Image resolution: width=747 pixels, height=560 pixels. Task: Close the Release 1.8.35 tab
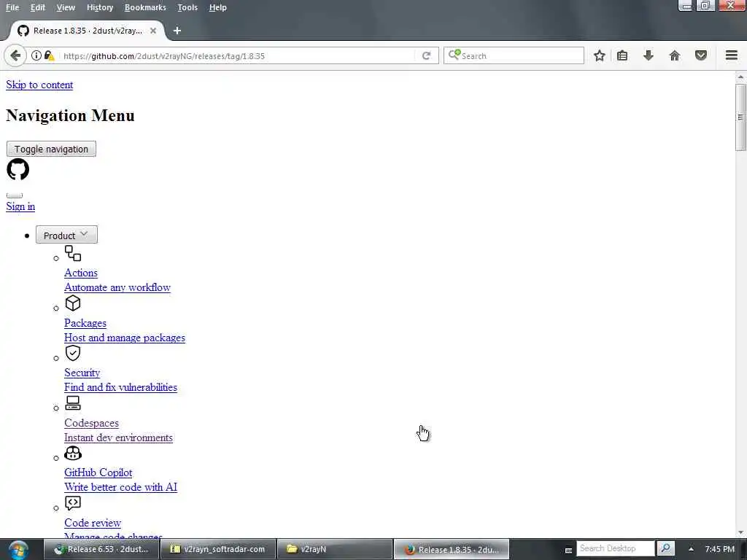(x=153, y=31)
